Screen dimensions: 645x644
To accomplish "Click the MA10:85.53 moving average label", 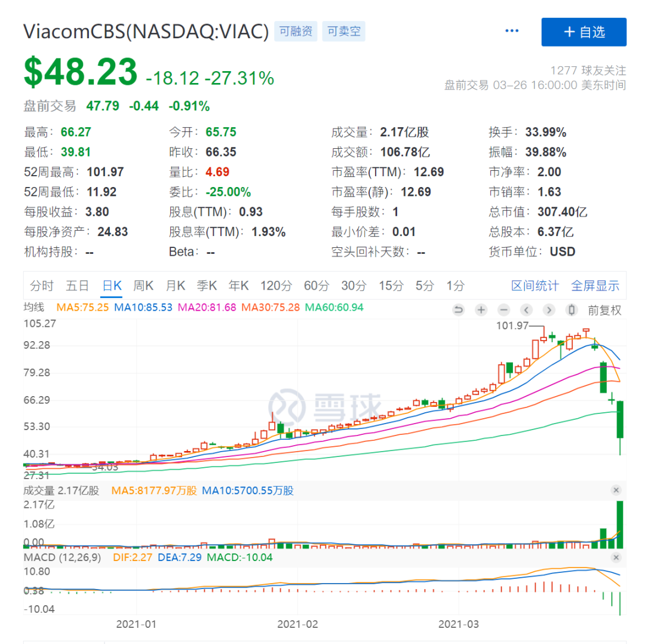I will click(x=143, y=308).
